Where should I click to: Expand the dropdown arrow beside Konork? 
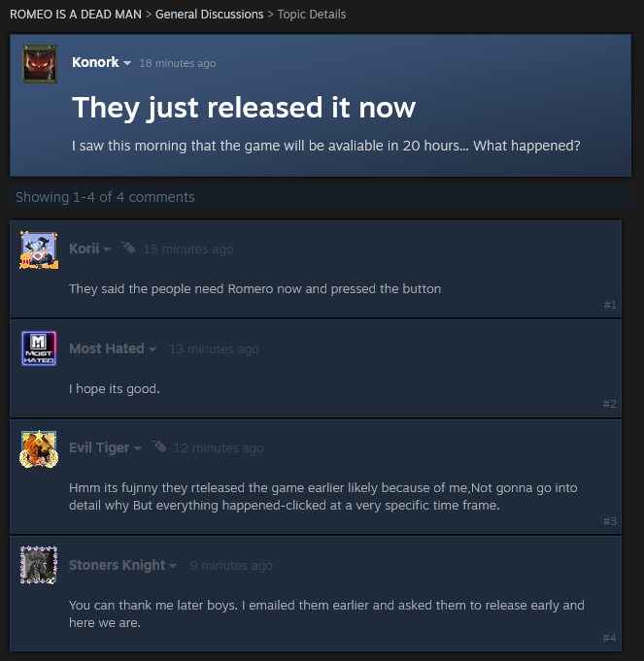127,63
